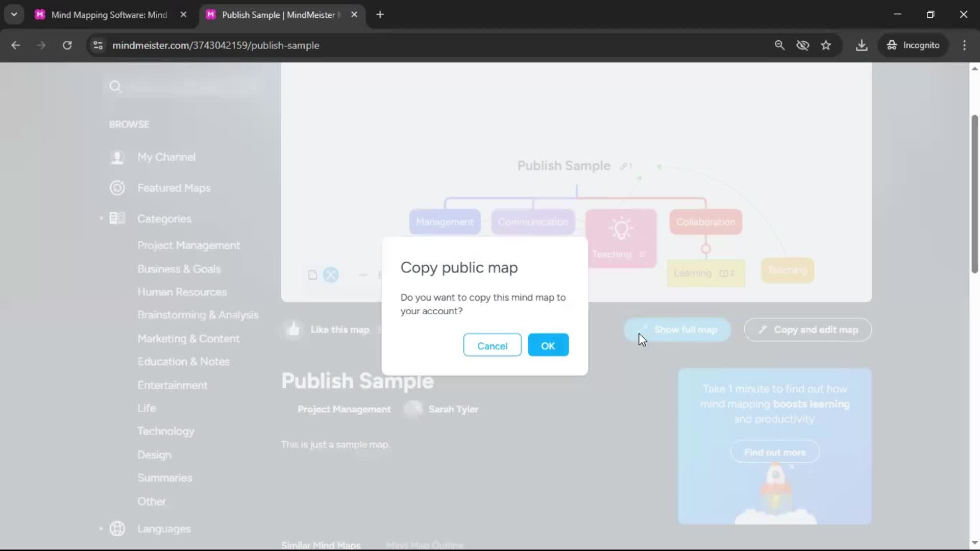Switch to Mind Map Outline tab
Image resolution: width=980 pixels, height=551 pixels.
tap(425, 544)
